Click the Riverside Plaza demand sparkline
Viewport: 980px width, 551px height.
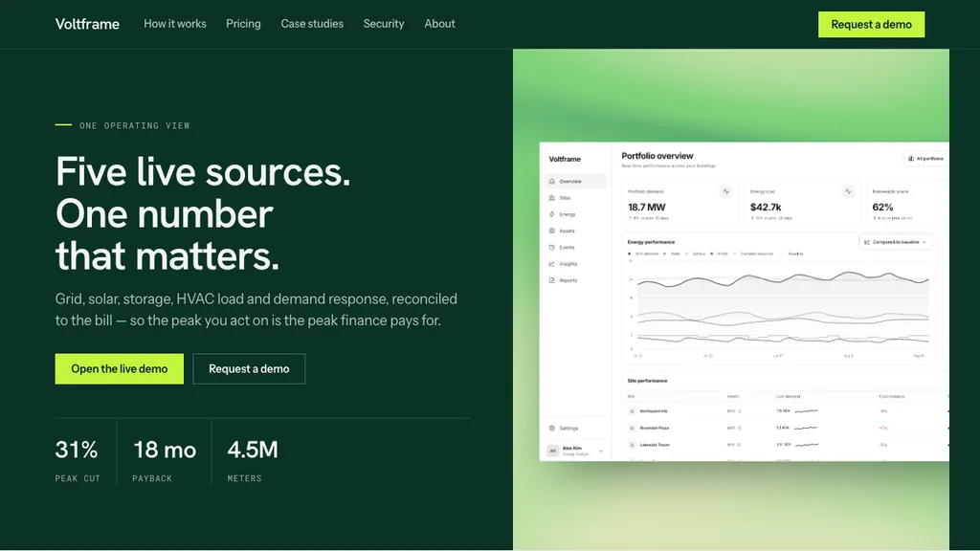click(x=806, y=428)
